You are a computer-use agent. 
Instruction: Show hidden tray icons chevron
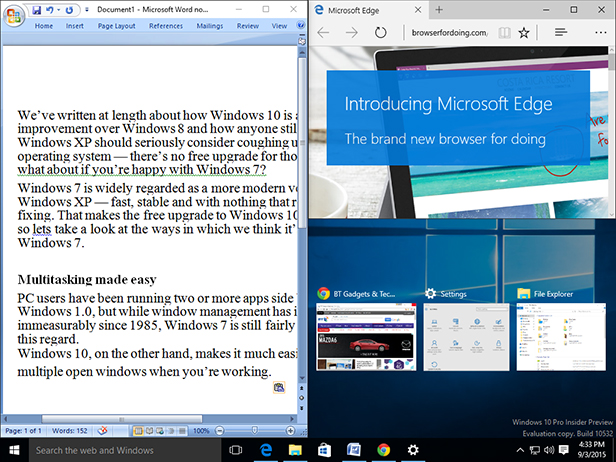pyautogui.click(x=520, y=450)
